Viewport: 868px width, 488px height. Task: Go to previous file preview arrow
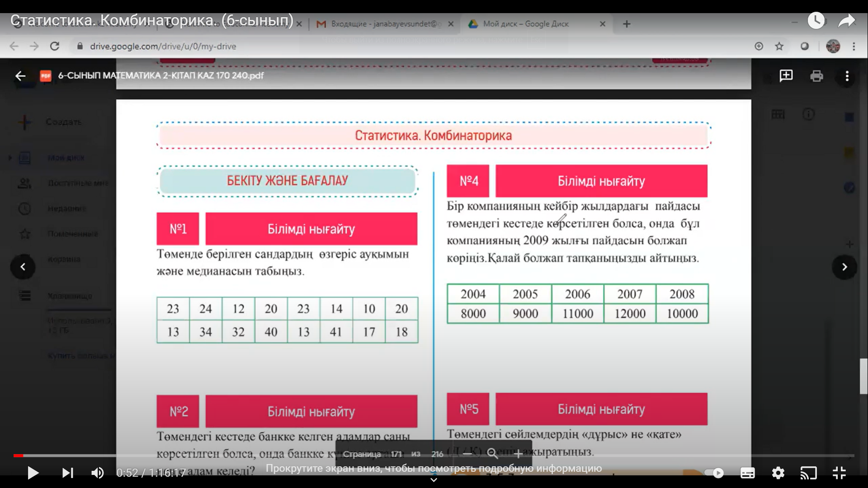point(23,267)
